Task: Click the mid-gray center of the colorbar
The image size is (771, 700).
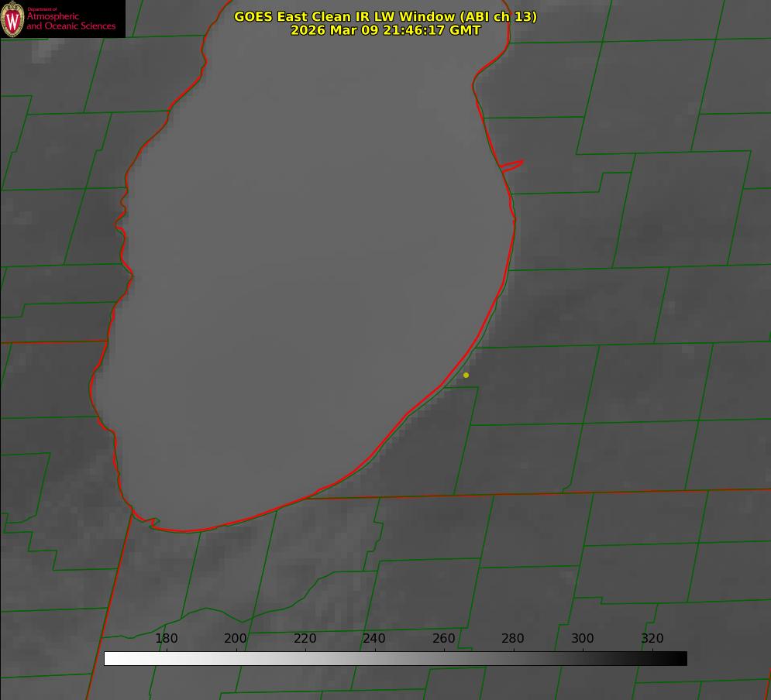Action: [395, 658]
